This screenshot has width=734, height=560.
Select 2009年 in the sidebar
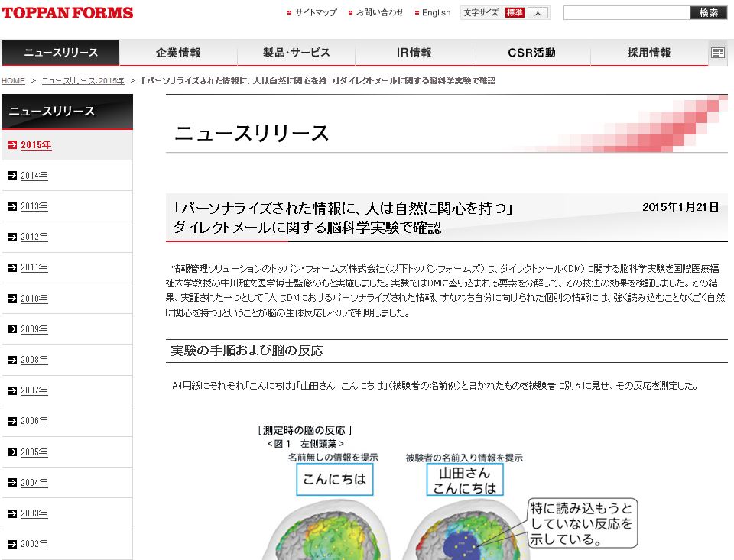click(34, 329)
